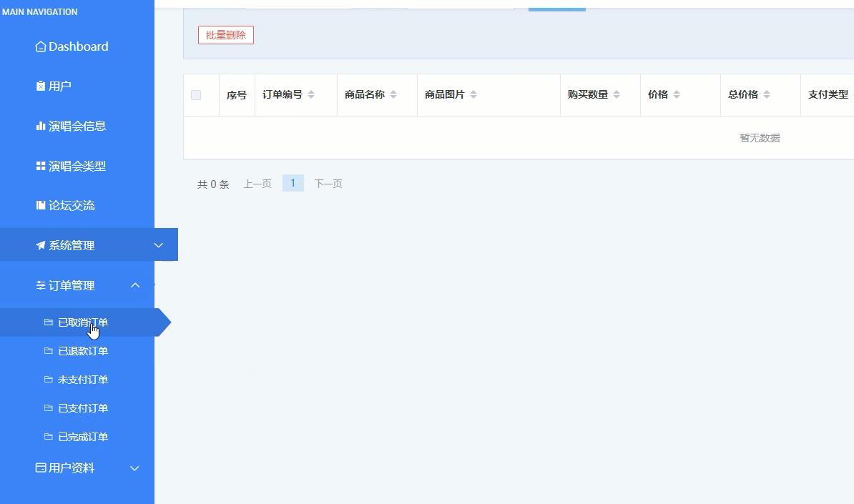Collapse the 订单管理 menu chevron
This screenshot has height=504, width=854.
(135, 285)
